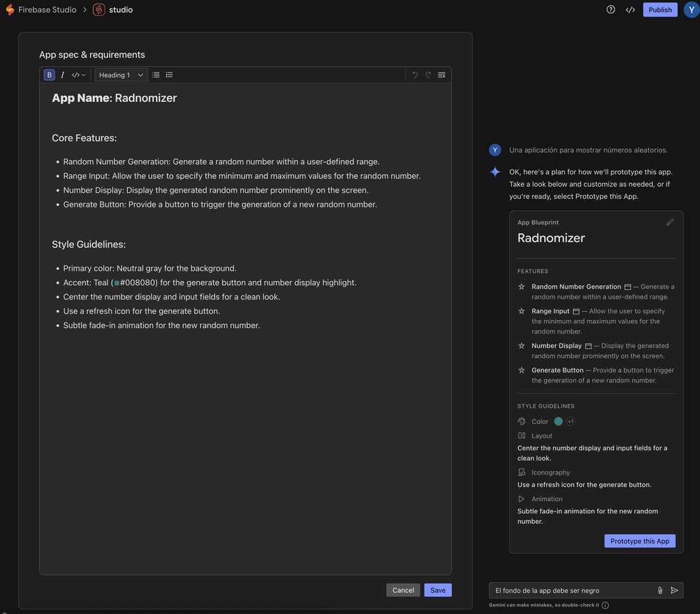
Task: Open the Heading 1 dropdown
Action: pyautogui.click(x=120, y=75)
